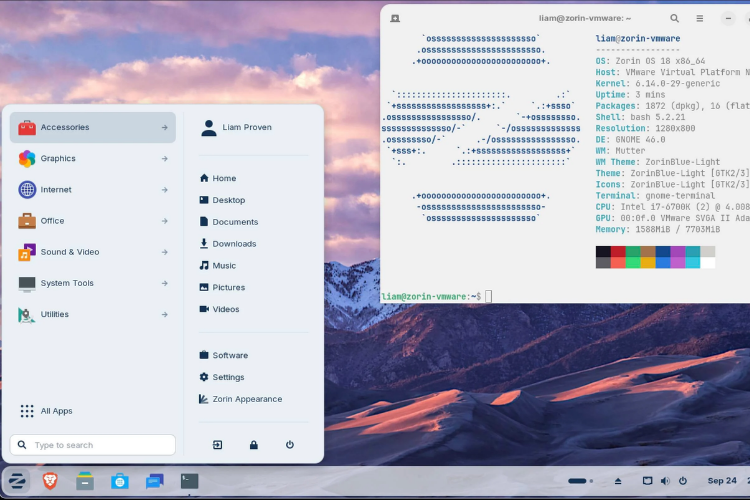Open the Downloads folder link

228,244
